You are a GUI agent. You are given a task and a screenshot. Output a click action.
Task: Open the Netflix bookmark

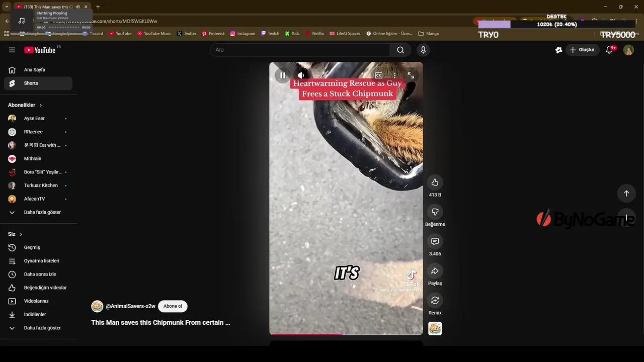click(x=314, y=34)
